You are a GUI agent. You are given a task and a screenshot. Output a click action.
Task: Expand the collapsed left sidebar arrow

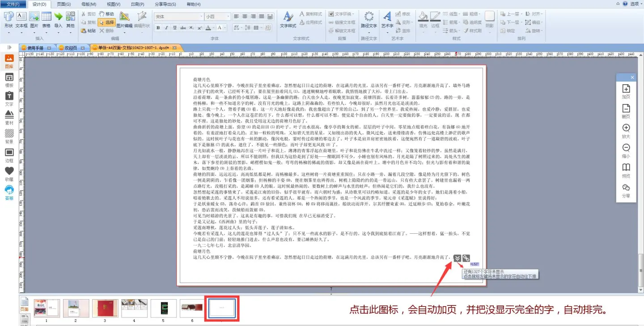9,47
